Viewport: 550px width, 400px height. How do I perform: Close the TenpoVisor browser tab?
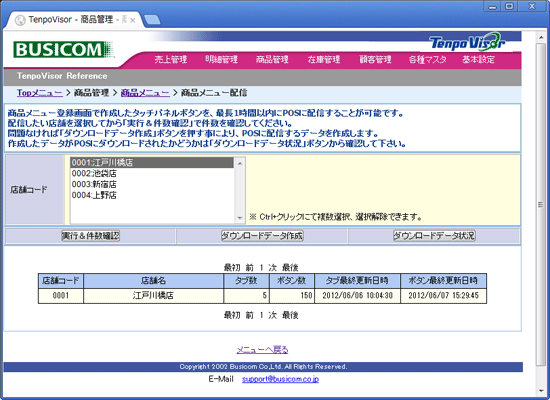[x=133, y=20]
